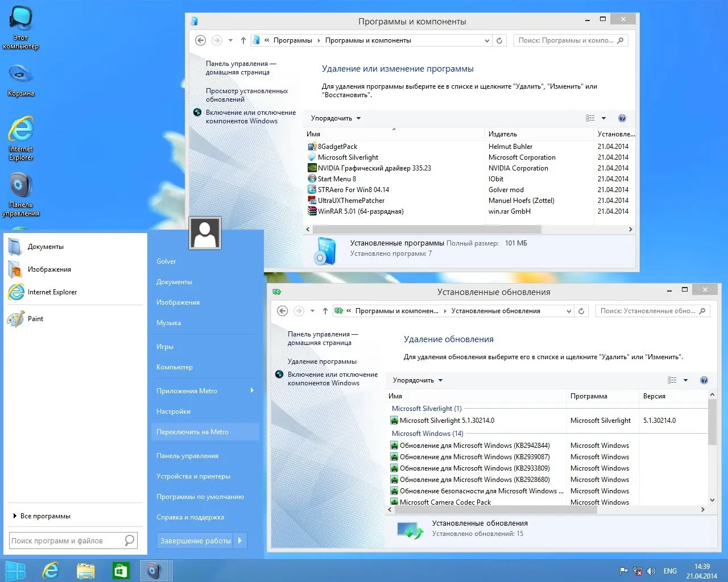This screenshot has height=582, width=728.
Task: Select the NVIDIA Графический драйвер 335.23 entry
Action: tap(470, 168)
